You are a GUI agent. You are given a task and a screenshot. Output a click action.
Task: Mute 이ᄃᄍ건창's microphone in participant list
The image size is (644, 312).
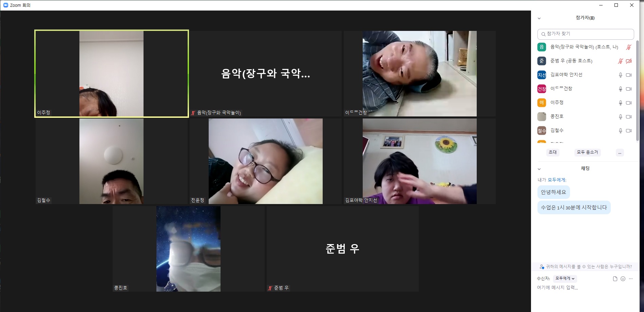point(620,89)
